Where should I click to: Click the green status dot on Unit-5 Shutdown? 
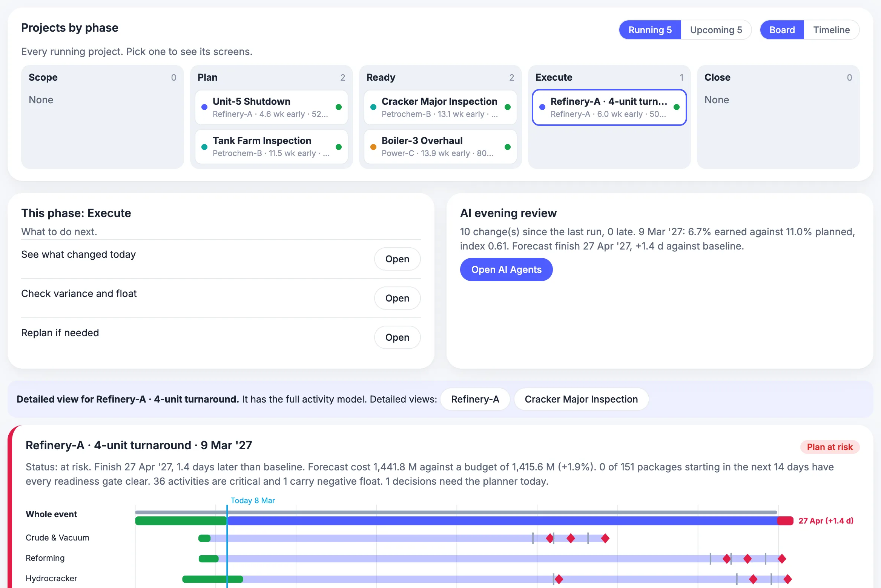pyautogui.click(x=339, y=107)
